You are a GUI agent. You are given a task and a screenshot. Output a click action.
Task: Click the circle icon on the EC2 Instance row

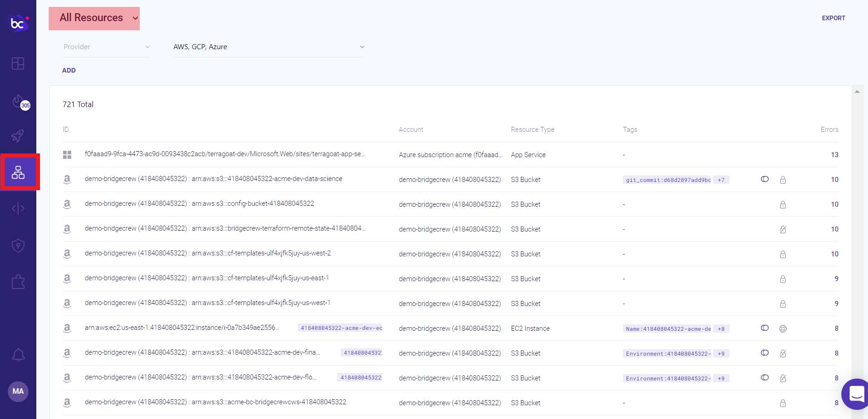pyautogui.click(x=765, y=328)
